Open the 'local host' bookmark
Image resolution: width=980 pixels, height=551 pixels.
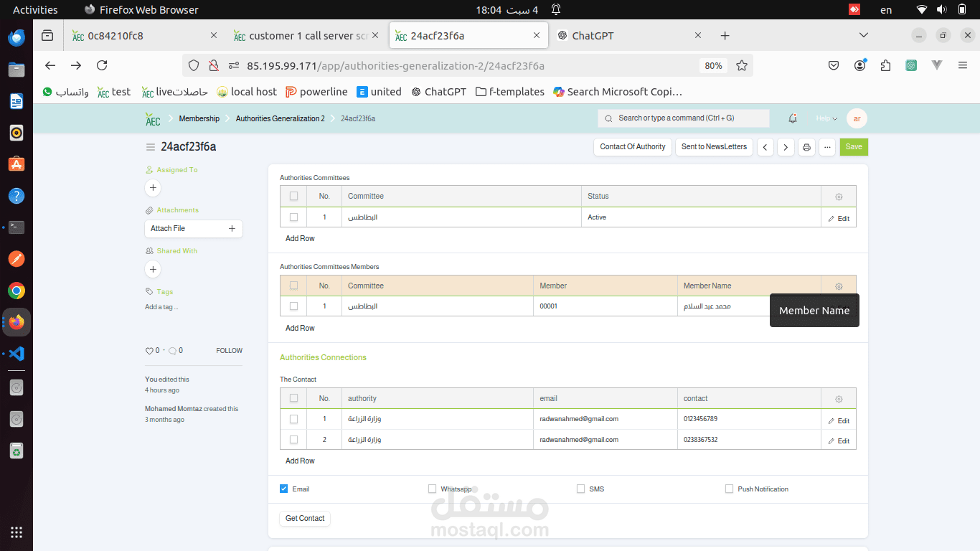(247, 92)
